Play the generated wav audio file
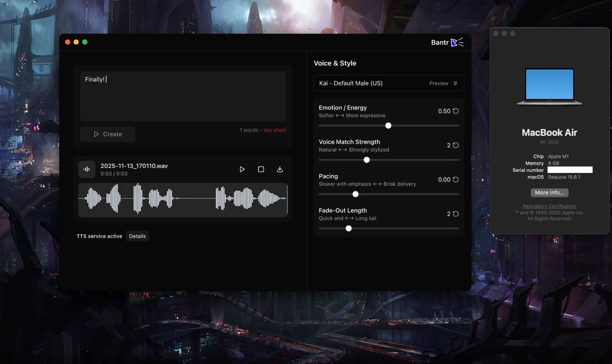The height and width of the screenshot is (364, 612). (242, 169)
